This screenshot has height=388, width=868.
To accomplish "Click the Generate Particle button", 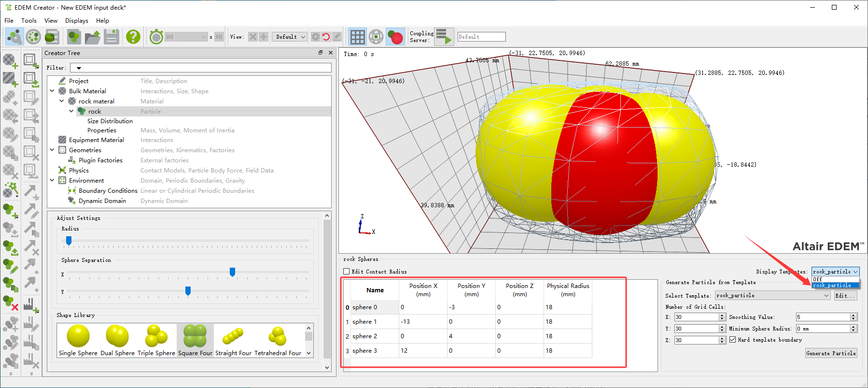I will click(x=831, y=353).
